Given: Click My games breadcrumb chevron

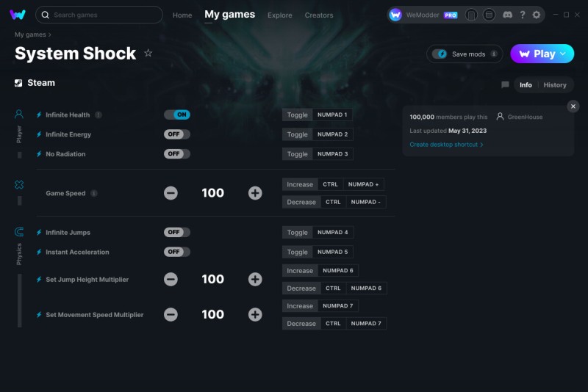Looking at the screenshot, I should (49, 35).
